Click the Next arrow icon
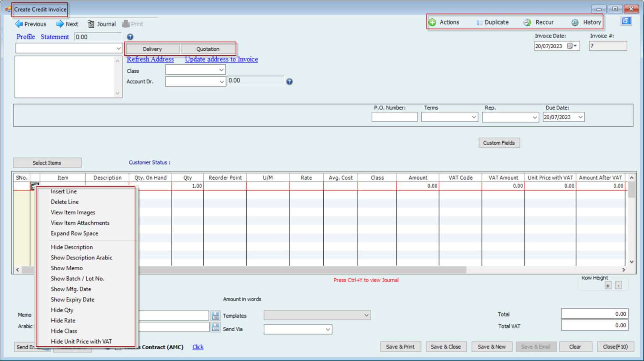 point(60,24)
